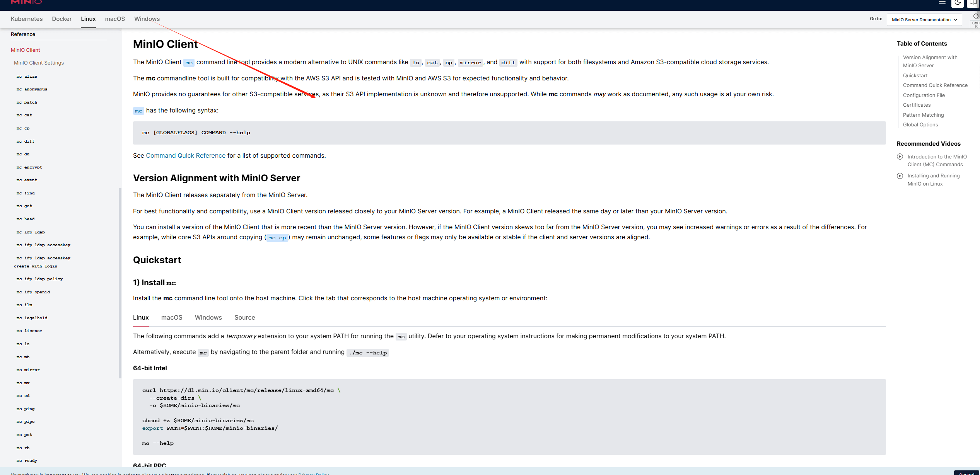Screen dimensions: 980x475
Task: Open mc ilm reference page
Action: [24, 305]
